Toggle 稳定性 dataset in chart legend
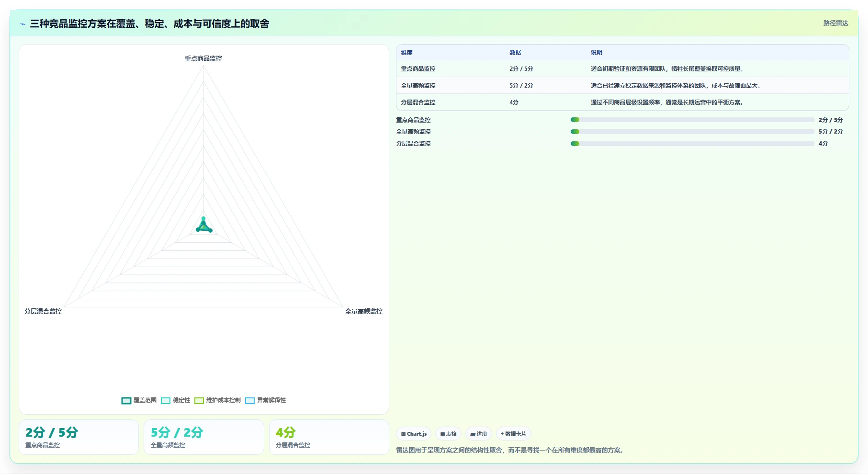 (x=175, y=400)
